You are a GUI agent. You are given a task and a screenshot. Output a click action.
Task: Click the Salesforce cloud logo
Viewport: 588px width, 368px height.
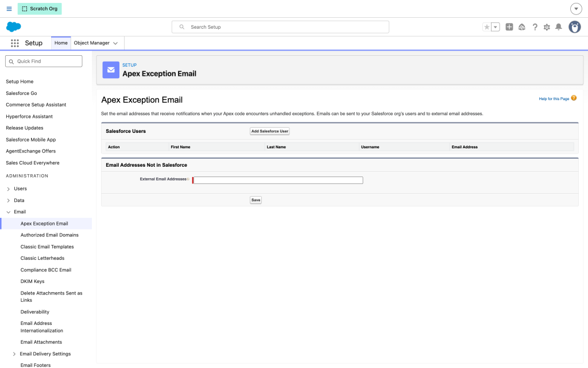coord(14,26)
